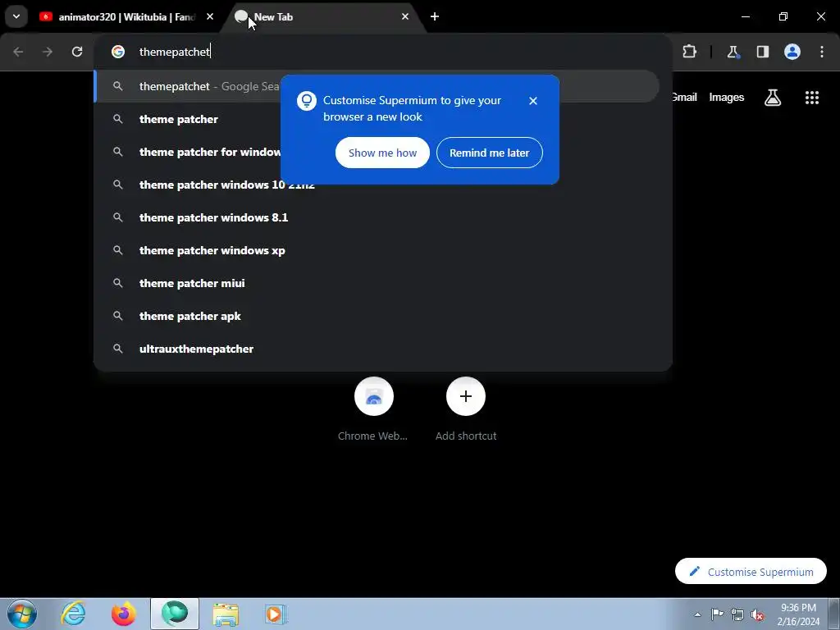
Task: Open the tab search dropdown arrow
Action: point(16,16)
